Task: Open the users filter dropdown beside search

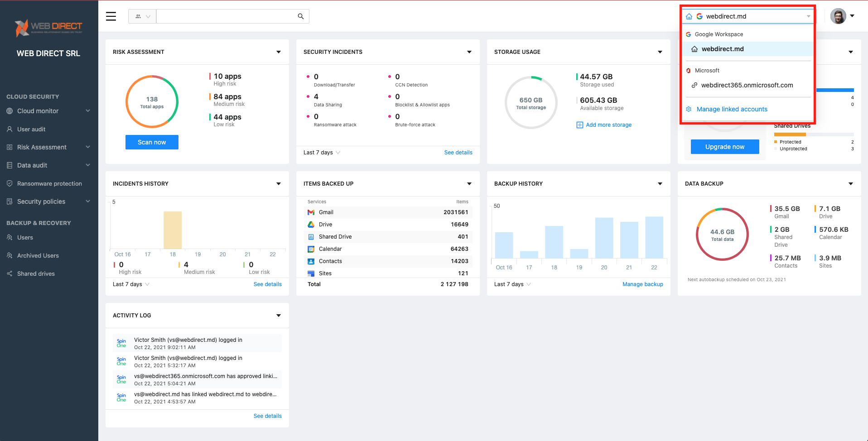Action: (142, 16)
